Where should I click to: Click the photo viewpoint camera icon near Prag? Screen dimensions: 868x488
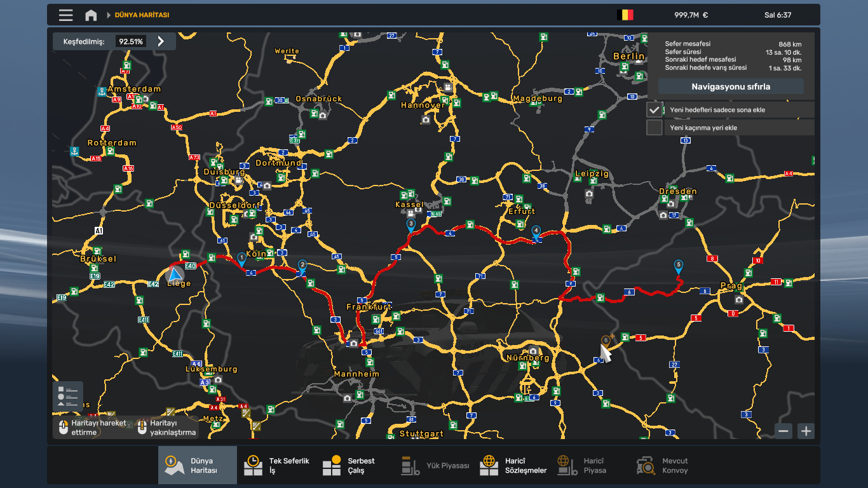[x=738, y=299]
